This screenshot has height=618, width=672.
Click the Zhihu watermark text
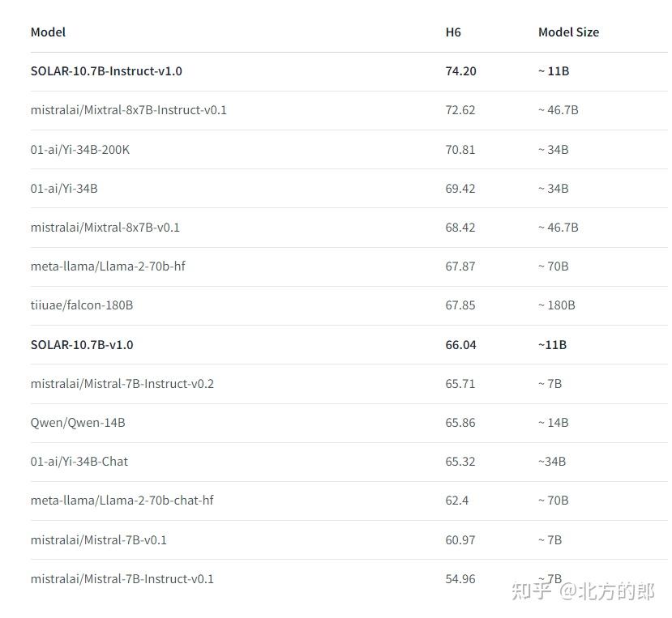pos(583,592)
